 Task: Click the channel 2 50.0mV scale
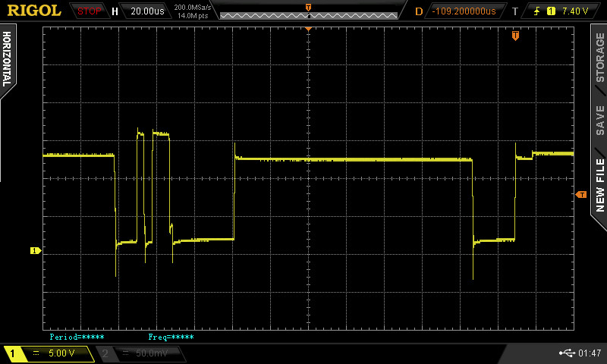point(152,353)
